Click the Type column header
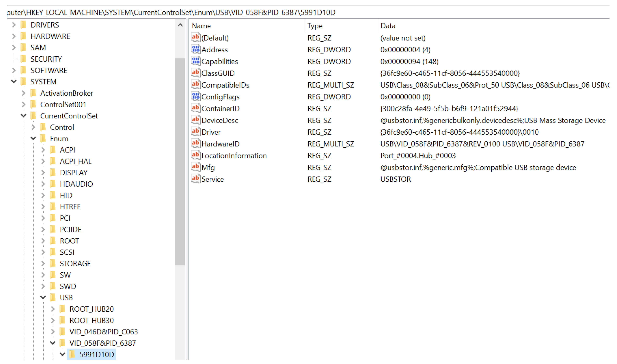 coord(315,26)
